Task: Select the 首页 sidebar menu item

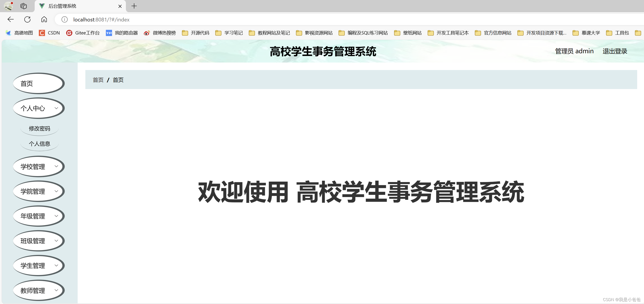Action: (39, 83)
